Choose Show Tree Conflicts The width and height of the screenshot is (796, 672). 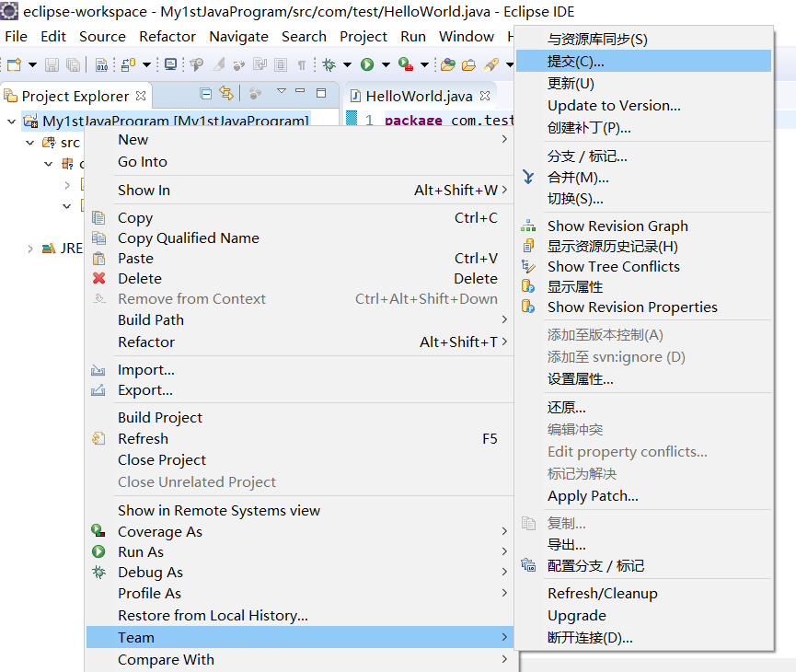[644, 267]
